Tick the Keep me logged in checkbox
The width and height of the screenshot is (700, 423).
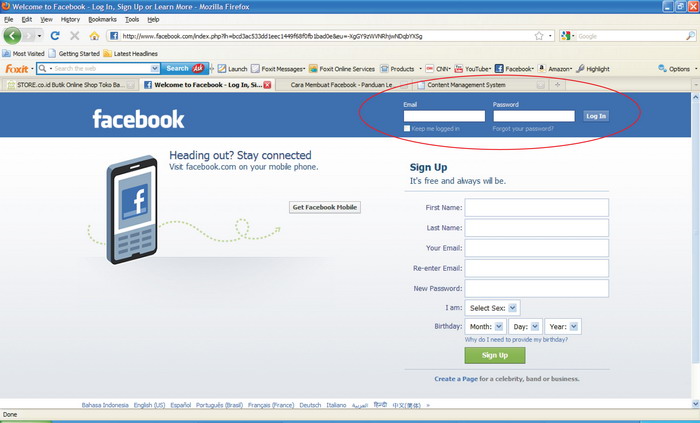tap(407, 129)
